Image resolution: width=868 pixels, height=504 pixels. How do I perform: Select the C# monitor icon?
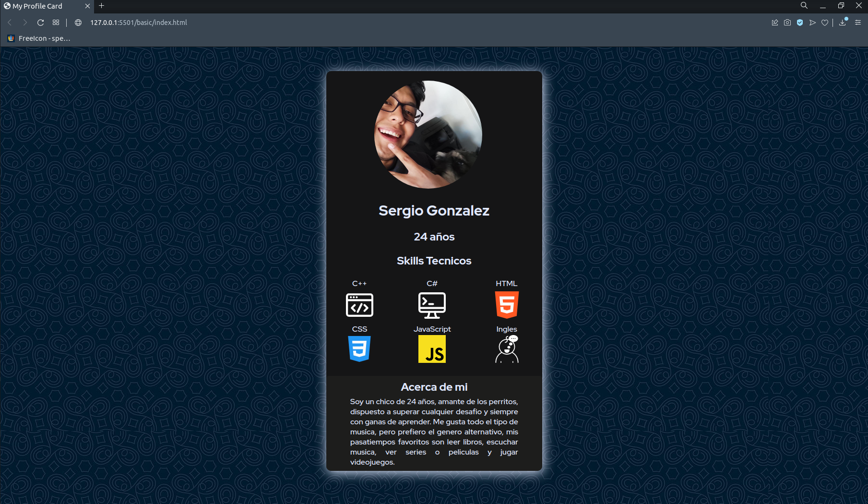432,304
